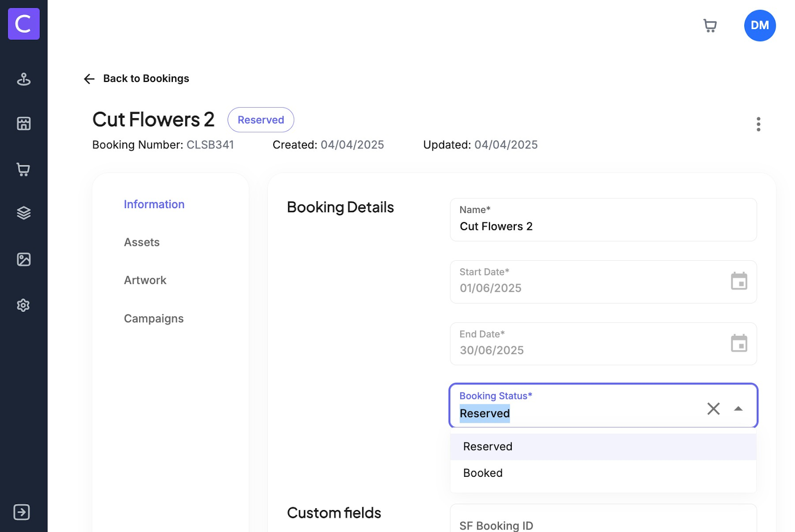The width and height of the screenshot is (795, 532).
Task: Edit the Name field Cut Flowers 2
Action: [603, 226]
